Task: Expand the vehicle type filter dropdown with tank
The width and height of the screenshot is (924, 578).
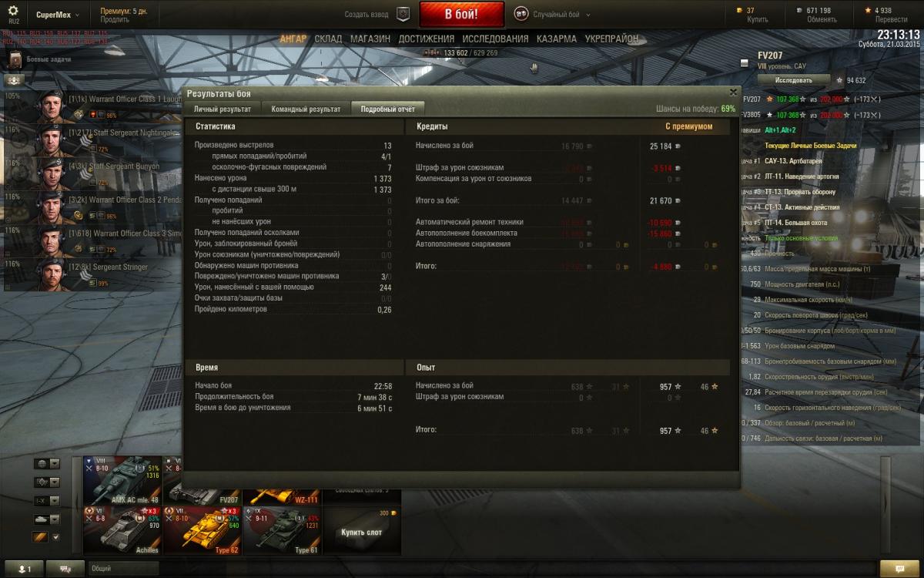Action: [x=47, y=519]
